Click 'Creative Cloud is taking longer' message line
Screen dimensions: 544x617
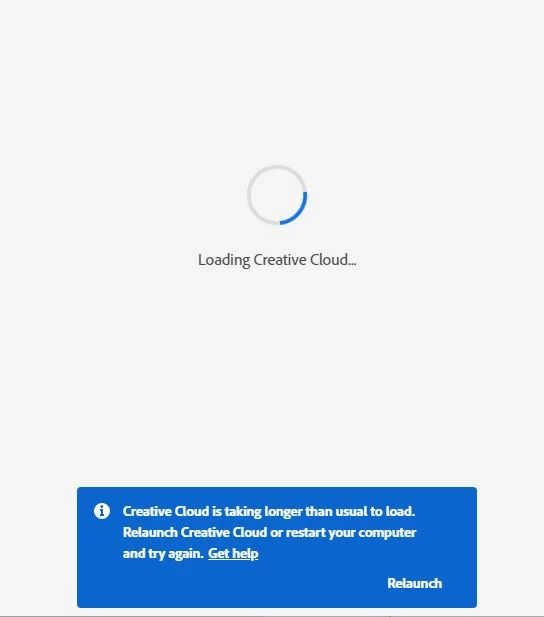(x=269, y=511)
